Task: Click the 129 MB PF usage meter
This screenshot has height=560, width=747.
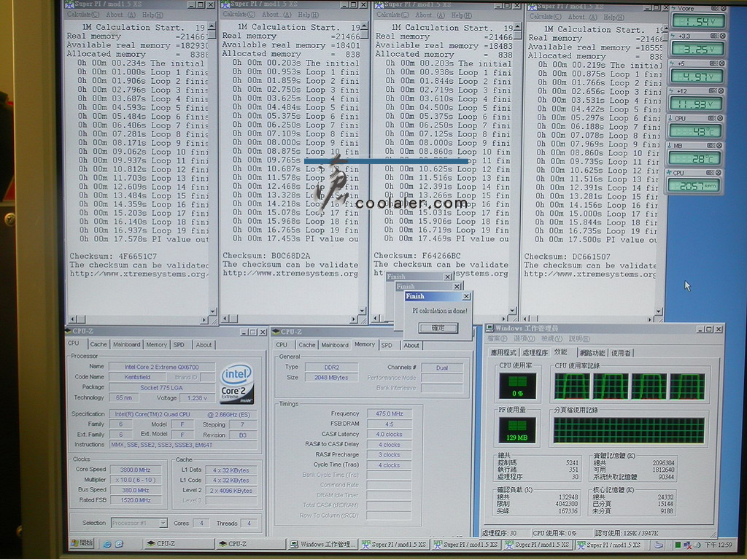Action: [x=517, y=430]
